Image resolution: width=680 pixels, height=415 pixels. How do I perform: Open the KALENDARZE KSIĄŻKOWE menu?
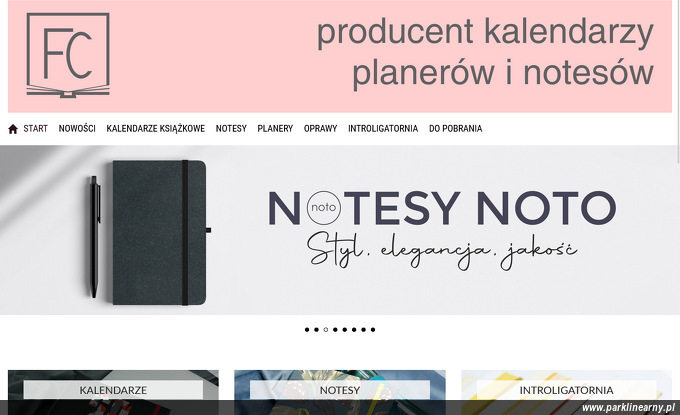coord(156,129)
